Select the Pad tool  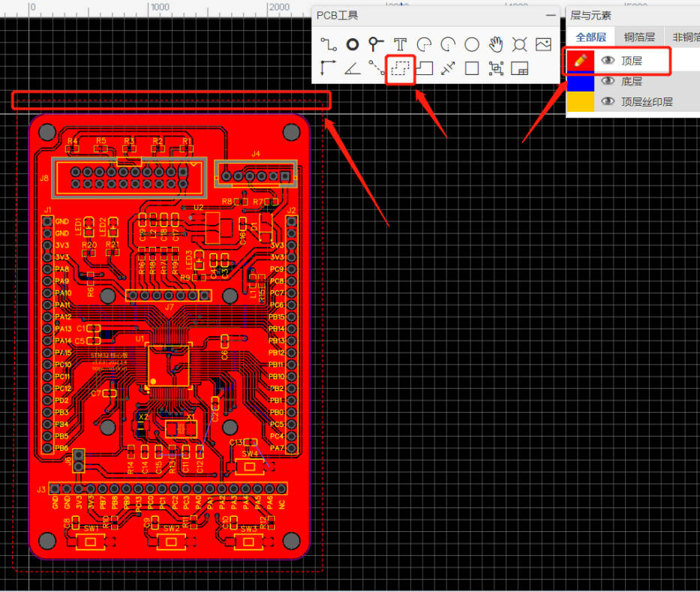coord(352,44)
